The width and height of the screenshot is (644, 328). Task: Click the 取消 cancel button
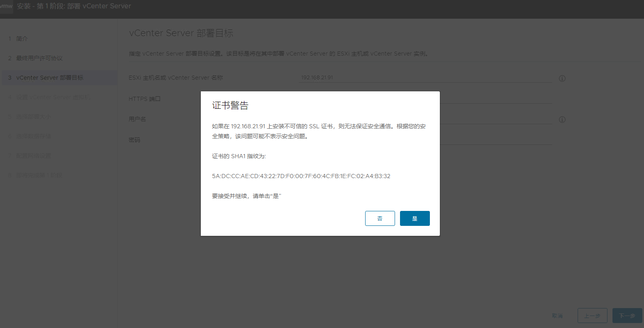click(x=557, y=316)
